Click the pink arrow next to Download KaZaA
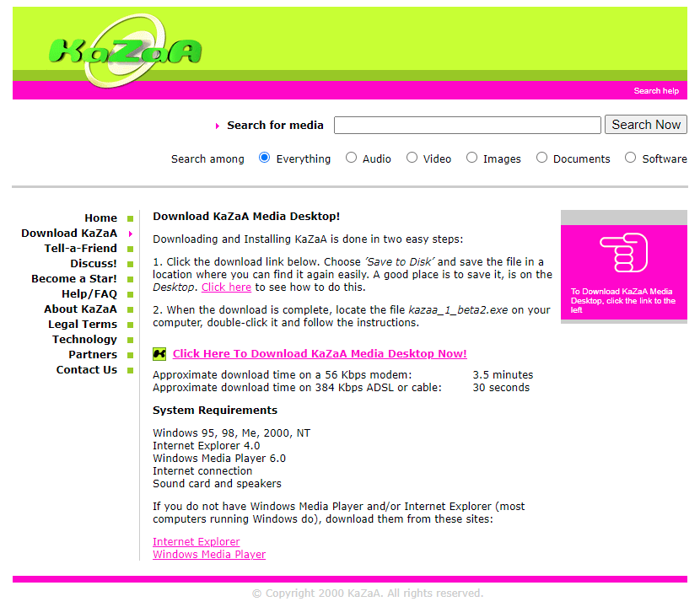700x607 pixels. pyautogui.click(x=131, y=234)
